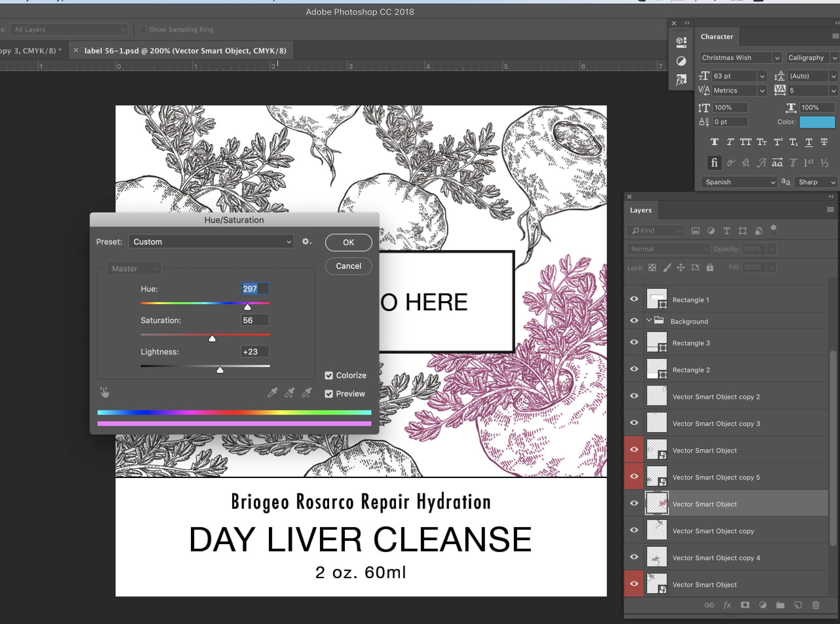Create a new group folder icon
Viewport: 840px width, 624px height.
pyautogui.click(x=780, y=605)
